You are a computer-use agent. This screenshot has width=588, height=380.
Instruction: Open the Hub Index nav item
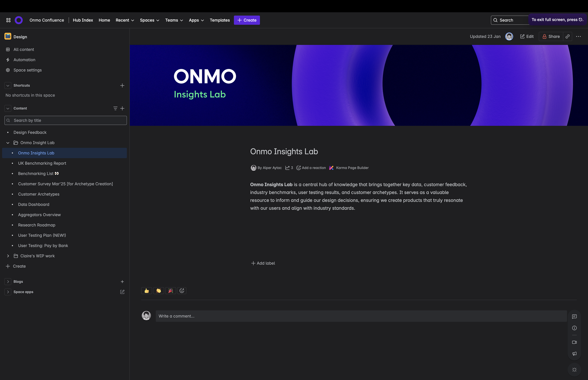point(83,20)
